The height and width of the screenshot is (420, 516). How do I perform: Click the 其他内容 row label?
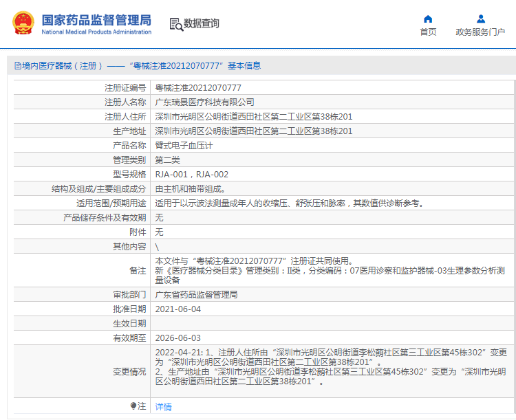[x=129, y=247]
